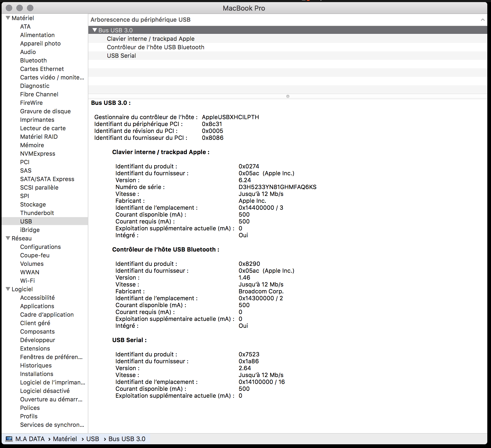Select USB Serial device row
Viewport: 491px width, 448px height.
pyautogui.click(x=288, y=56)
